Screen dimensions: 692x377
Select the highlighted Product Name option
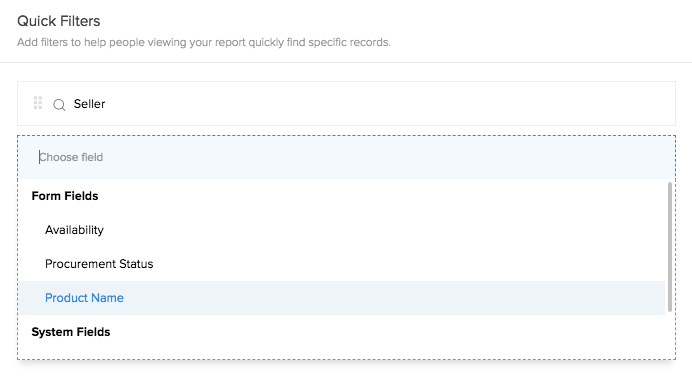coord(84,298)
